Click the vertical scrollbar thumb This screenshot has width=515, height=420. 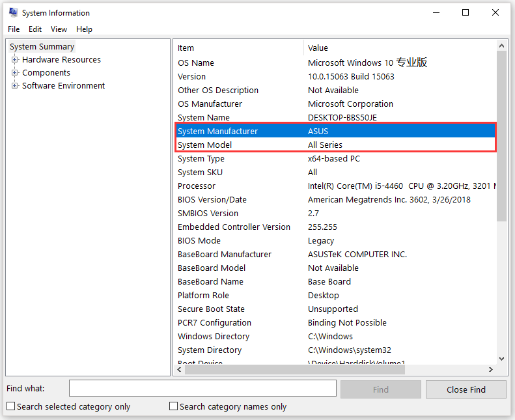tap(501, 136)
